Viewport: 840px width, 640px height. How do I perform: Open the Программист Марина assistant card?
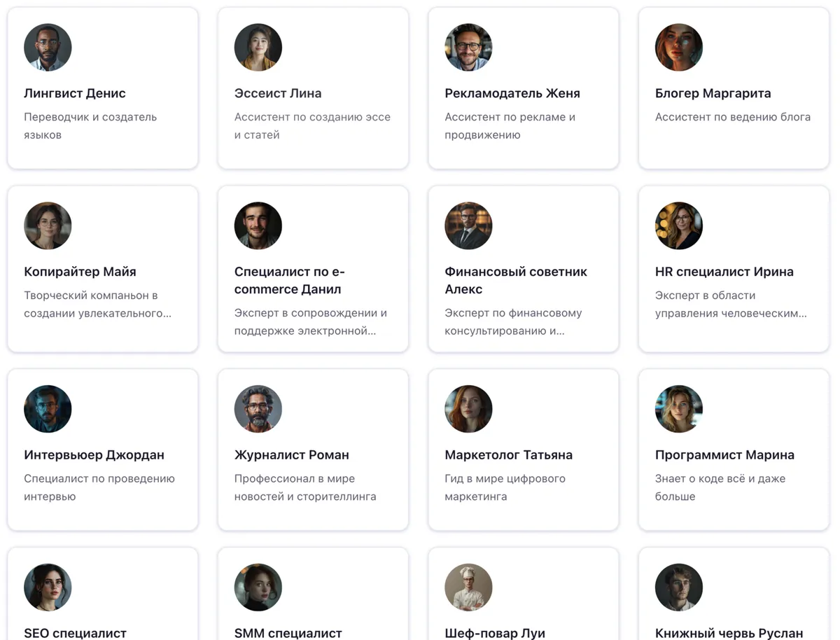pos(732,449)
